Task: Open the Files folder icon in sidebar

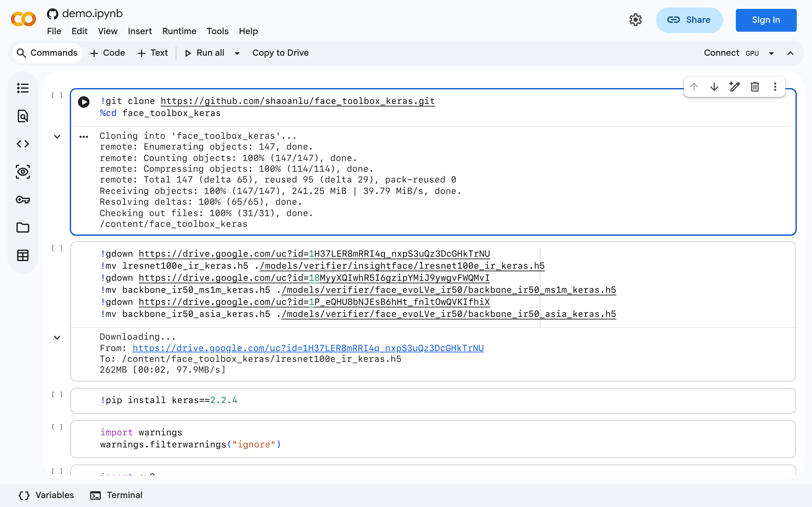Action: coord(23,228)
